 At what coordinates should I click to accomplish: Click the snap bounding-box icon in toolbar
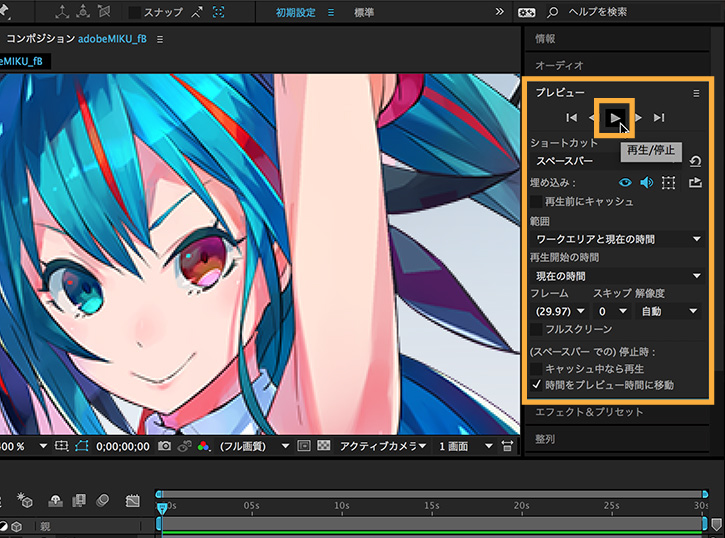pos(219,12)
